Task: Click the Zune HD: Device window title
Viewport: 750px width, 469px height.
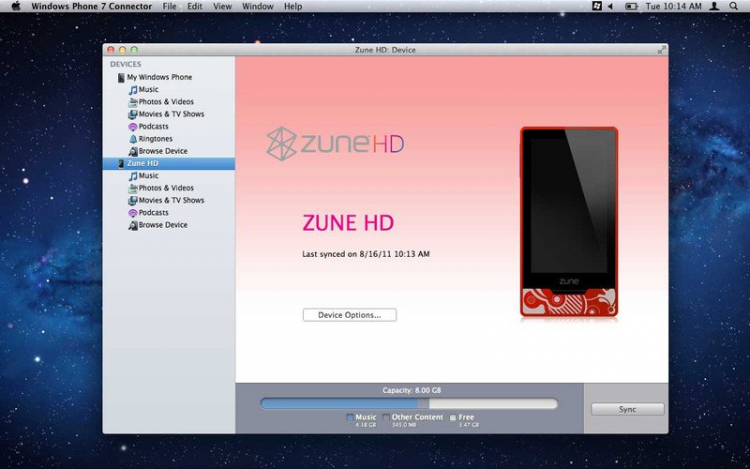Action: point(385,50)
